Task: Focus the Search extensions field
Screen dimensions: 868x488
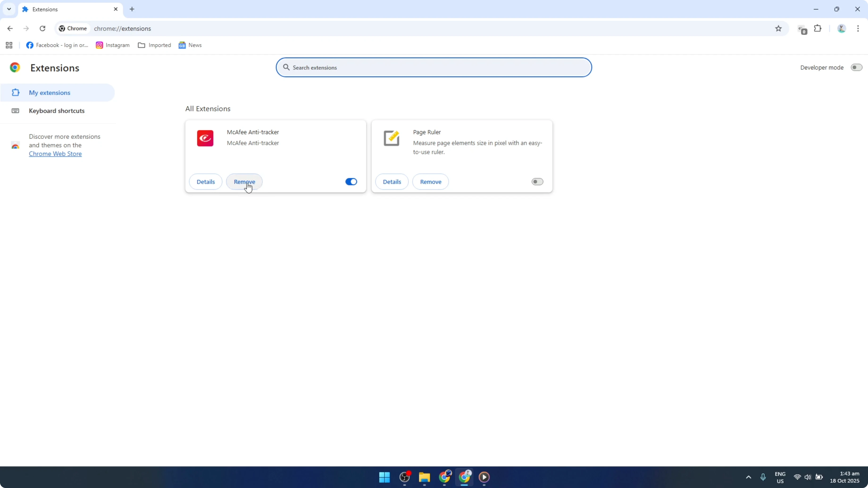Action: 434,67
